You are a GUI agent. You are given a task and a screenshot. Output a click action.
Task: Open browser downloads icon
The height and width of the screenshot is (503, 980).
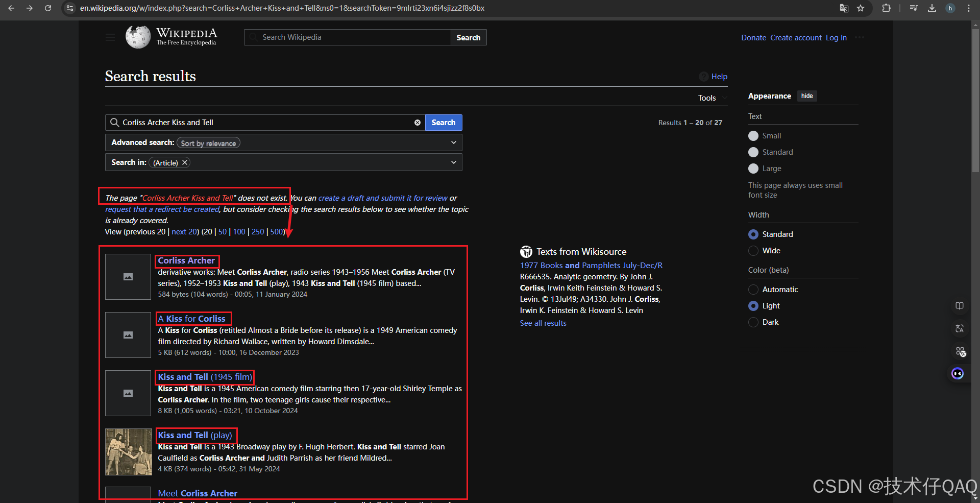tap(932, 8)
